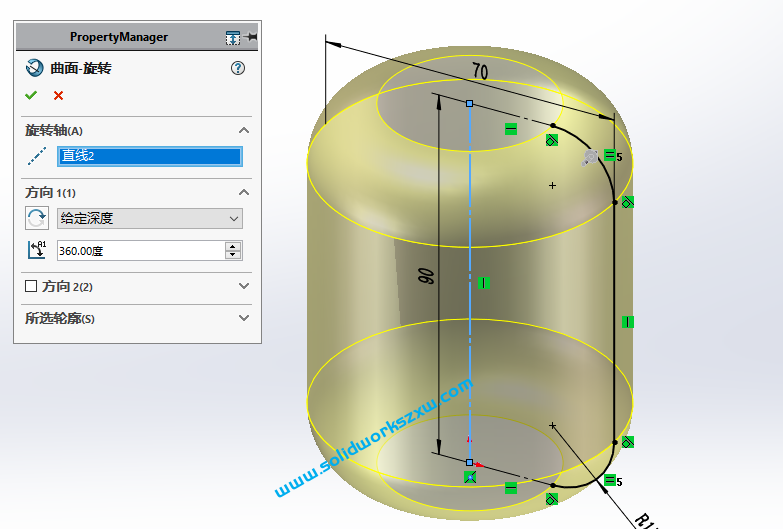Click the 70 dimension text

(x=480, y=71)
